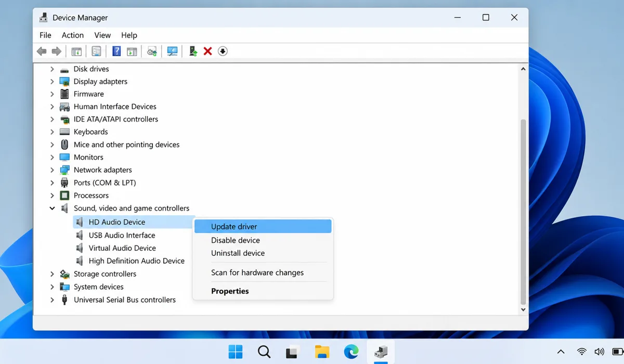Expand the Monitors node
Image resolution: width=624 pixels, height=364 pixels.
(52, 158)
